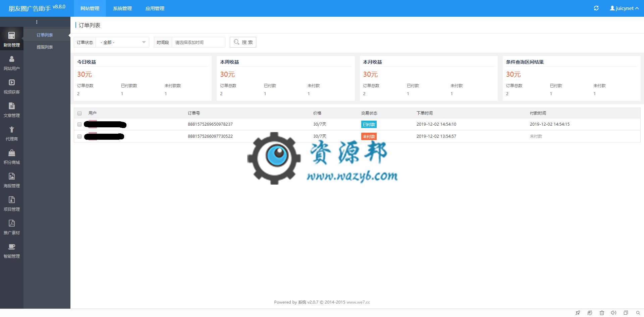Click the orange 未付款 status badge
Viewport: 644px width, 317px height.
369,136
